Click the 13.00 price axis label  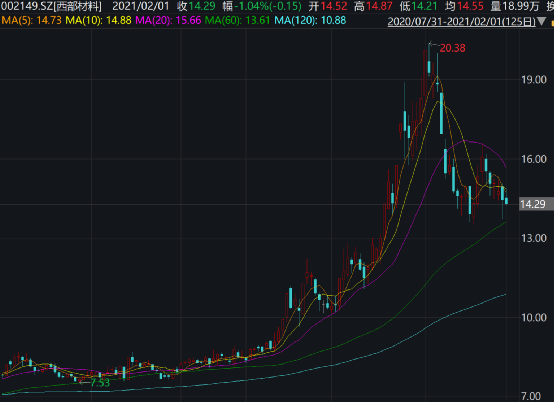point(534,238)
